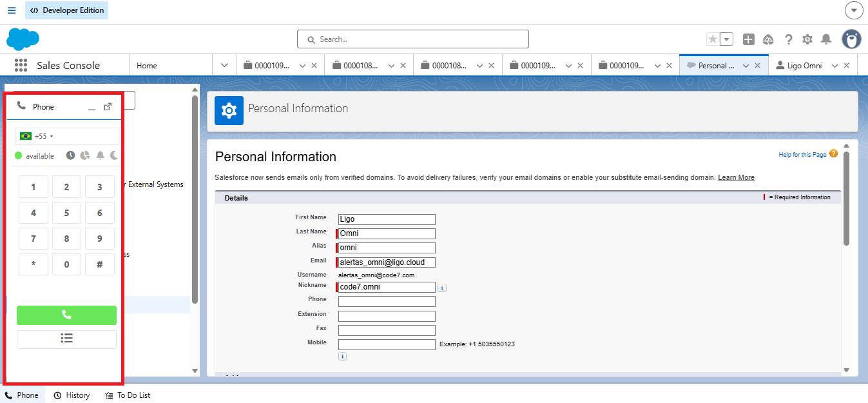The width and height of the screenshot is (868, 403).
Task: Click the First Name field
Action: click(387, 219)
